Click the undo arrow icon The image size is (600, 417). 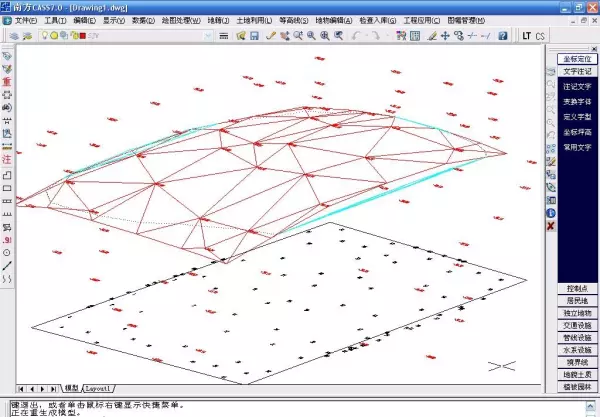point(356,36)
